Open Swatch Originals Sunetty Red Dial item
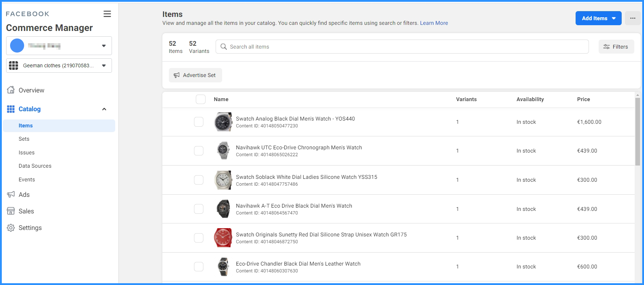This screenshot has height=285, width=644. 321,235
